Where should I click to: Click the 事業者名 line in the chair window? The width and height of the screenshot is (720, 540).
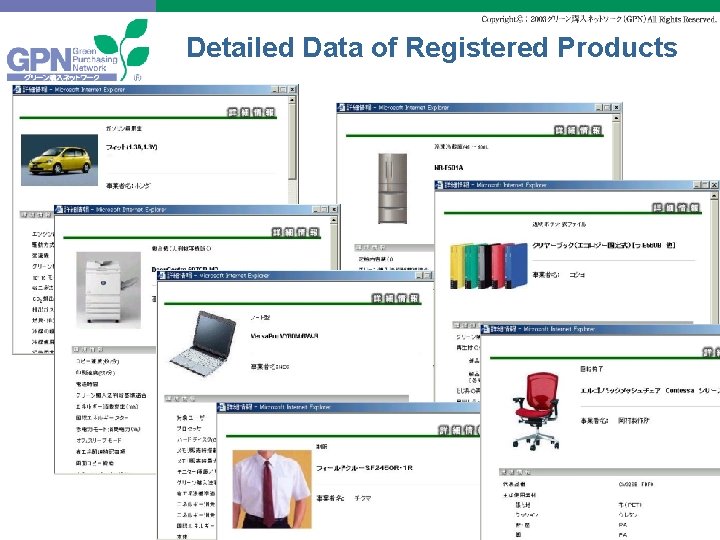614,420
